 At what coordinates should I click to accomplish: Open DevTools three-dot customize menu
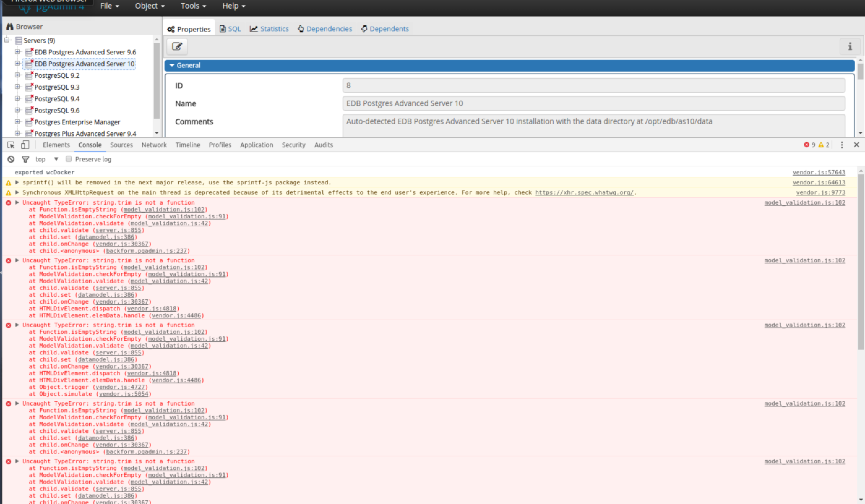coord(841,145)
